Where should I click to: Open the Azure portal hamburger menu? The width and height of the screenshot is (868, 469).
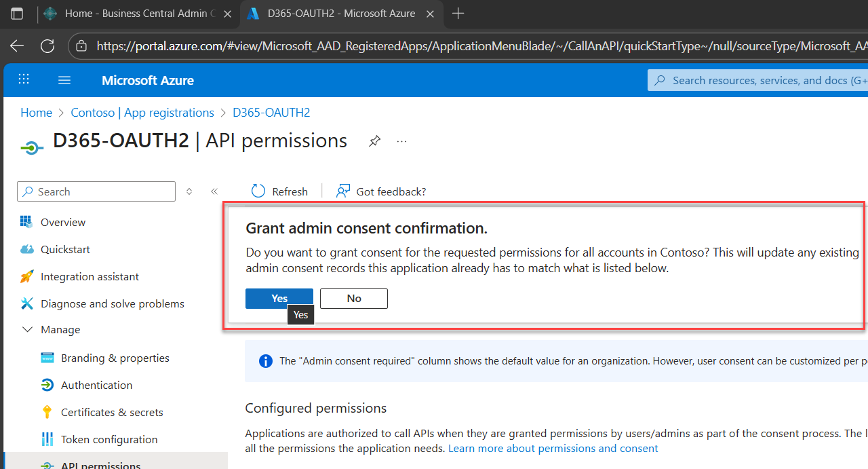(64, 80)
